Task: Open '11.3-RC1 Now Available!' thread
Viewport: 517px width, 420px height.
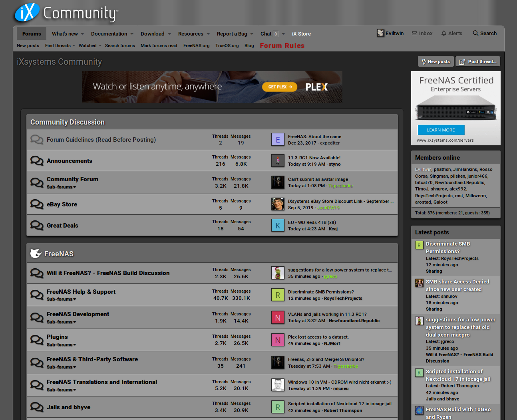Action: click(x=314, y=158)
